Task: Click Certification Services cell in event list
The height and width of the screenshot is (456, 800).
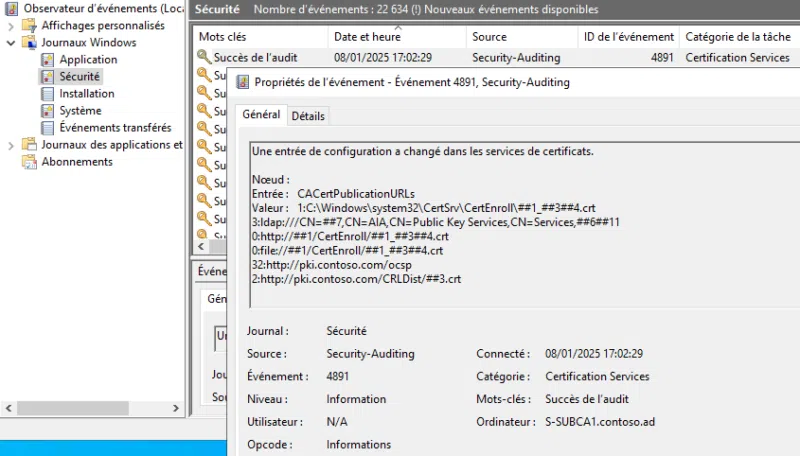Action: tap(737, 58)
